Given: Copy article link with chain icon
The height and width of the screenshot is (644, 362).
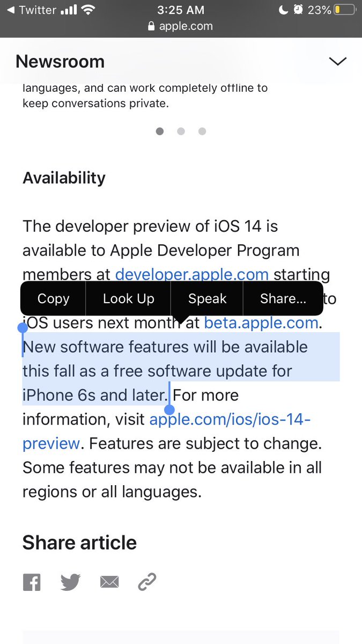Looking at the screenshot, I should tap(147, 582).
